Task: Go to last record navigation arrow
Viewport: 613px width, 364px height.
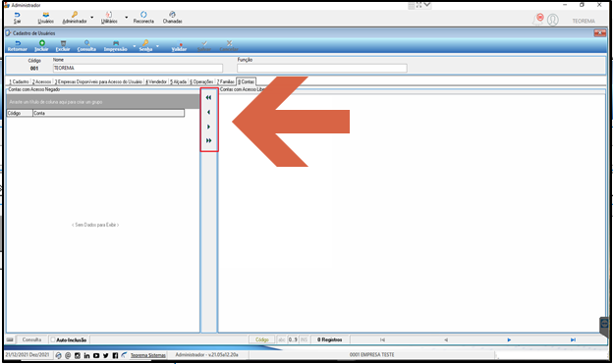Action: click(573, 339)
